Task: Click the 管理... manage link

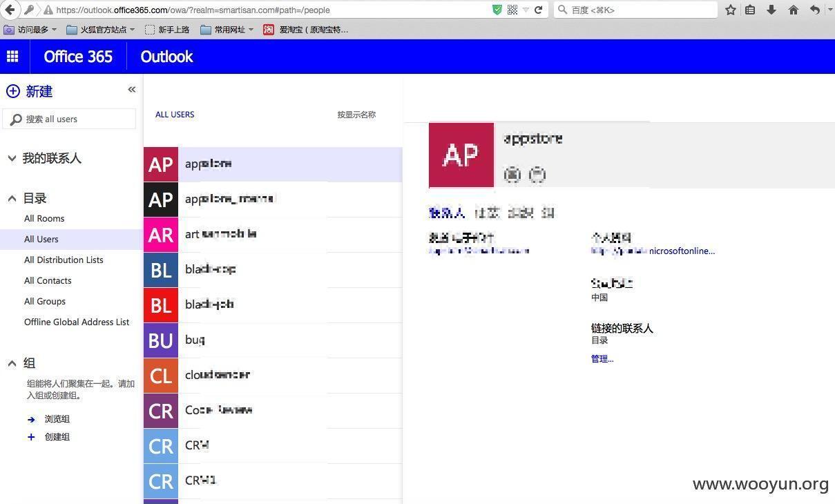Action: (602, 359)
